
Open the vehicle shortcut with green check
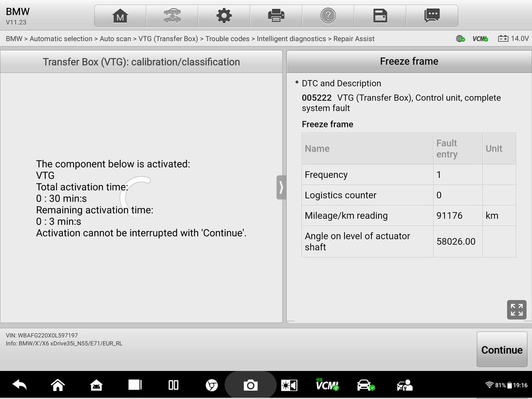click(x=366, y=385)
